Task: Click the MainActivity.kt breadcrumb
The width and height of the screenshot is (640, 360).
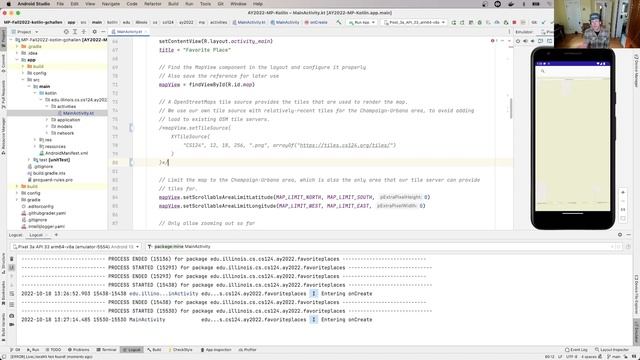Action: coord(249,22)
